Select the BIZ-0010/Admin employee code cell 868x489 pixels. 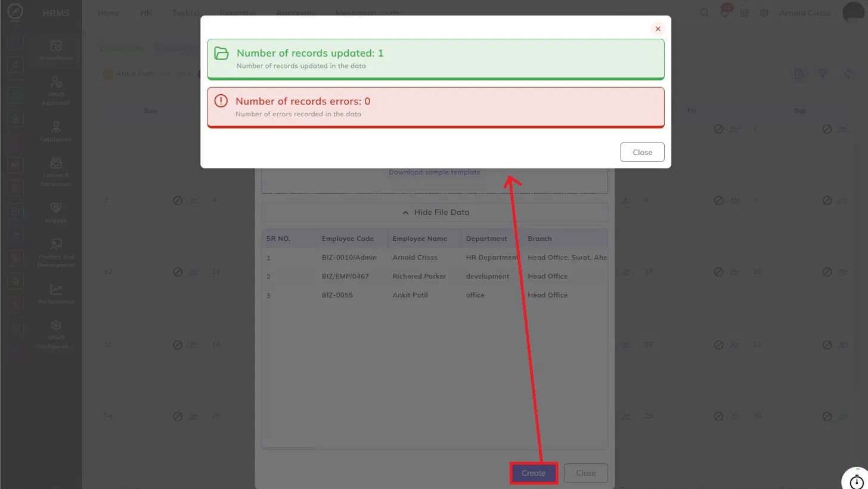pos(349,258)
